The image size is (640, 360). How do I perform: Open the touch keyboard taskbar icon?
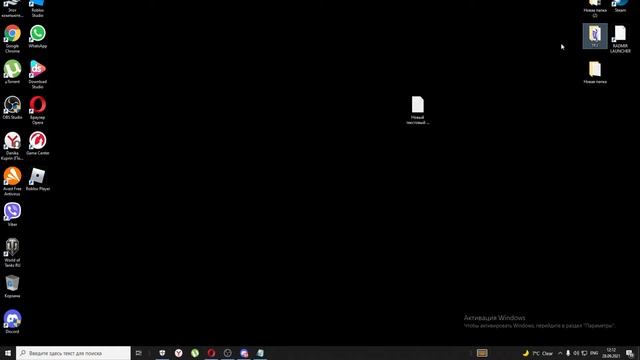point(482,353)
